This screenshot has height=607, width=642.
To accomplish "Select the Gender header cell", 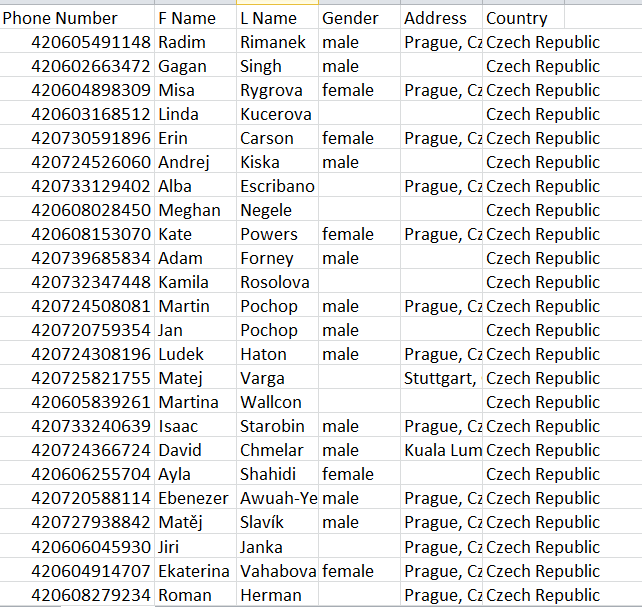I will (x=359, y=18).
